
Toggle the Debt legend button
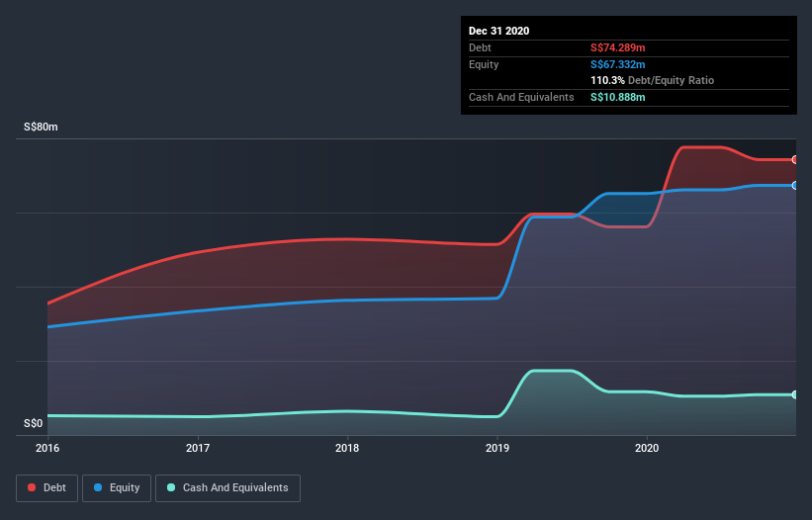tap(47, 488)
